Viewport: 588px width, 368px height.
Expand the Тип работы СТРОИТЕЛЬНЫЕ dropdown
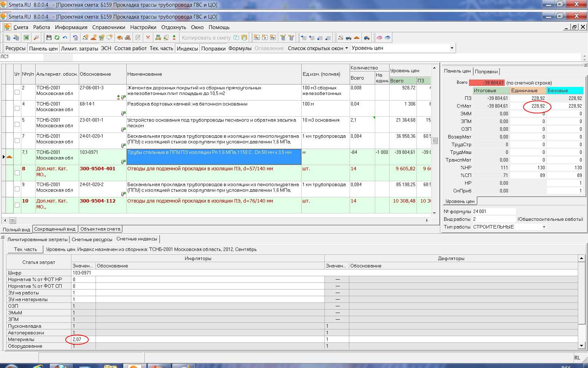pos(544,227)
